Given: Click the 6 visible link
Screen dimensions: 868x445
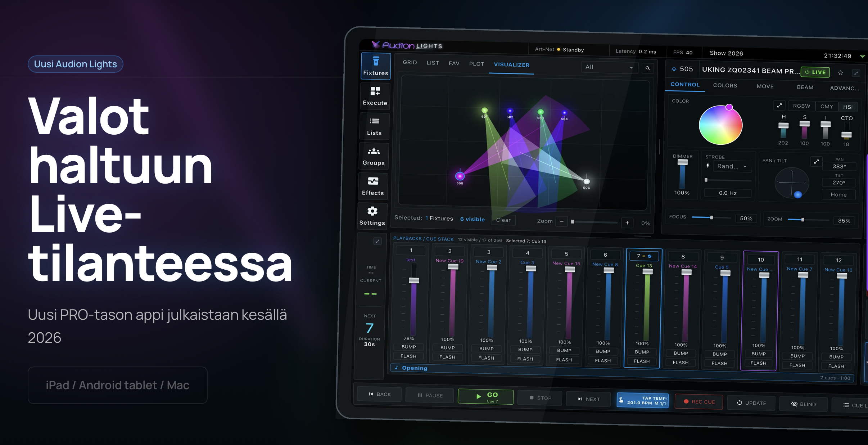Looking at the screenshot, I should click(x=472, y=219).
